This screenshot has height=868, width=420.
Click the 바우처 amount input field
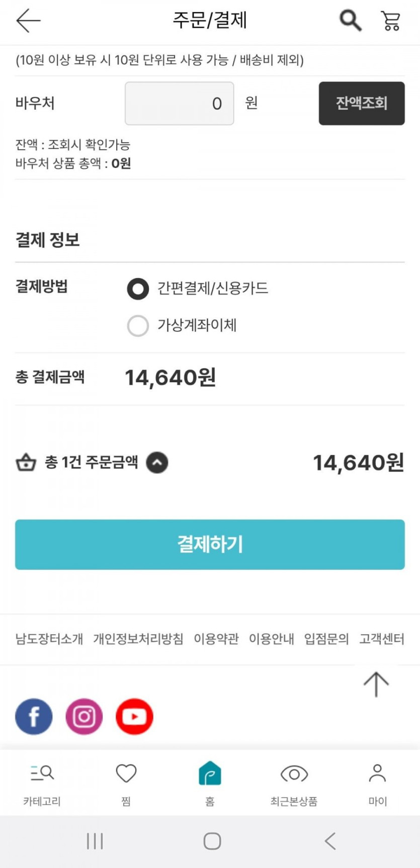click(179, 104)
